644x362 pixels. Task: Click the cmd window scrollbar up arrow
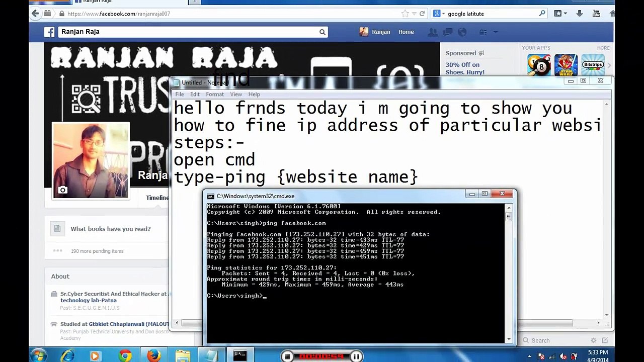click(509, 208)
